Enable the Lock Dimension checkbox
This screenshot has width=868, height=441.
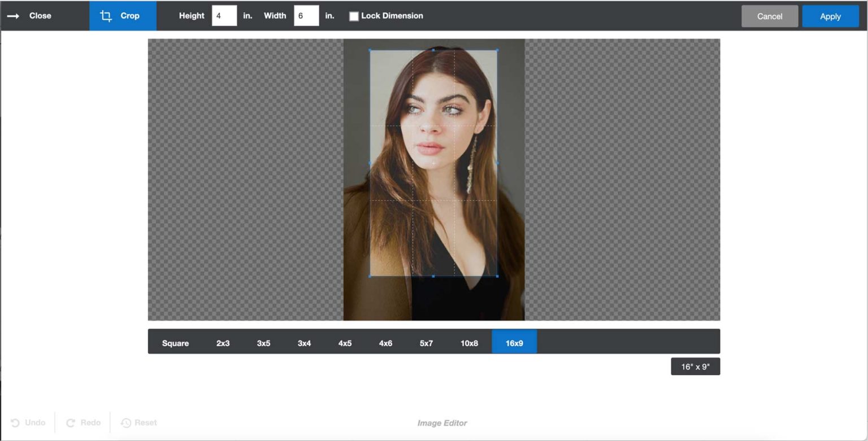pos(354,16)
